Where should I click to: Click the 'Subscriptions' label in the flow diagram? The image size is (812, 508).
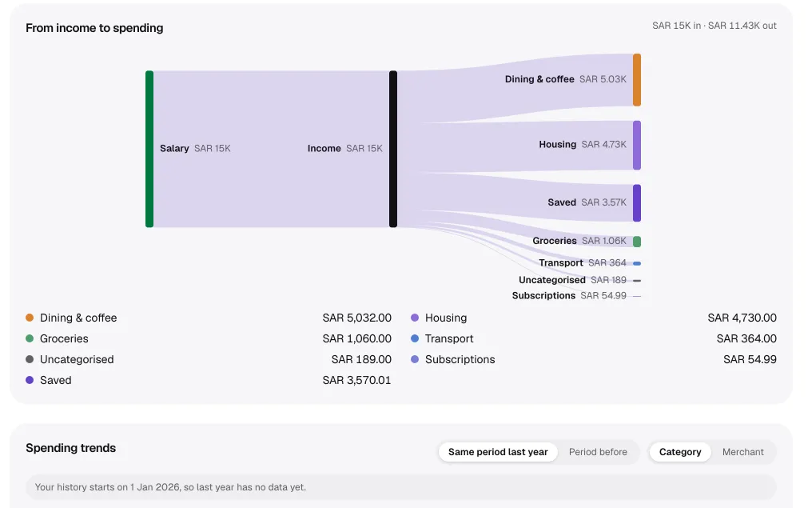pos(543,295)
